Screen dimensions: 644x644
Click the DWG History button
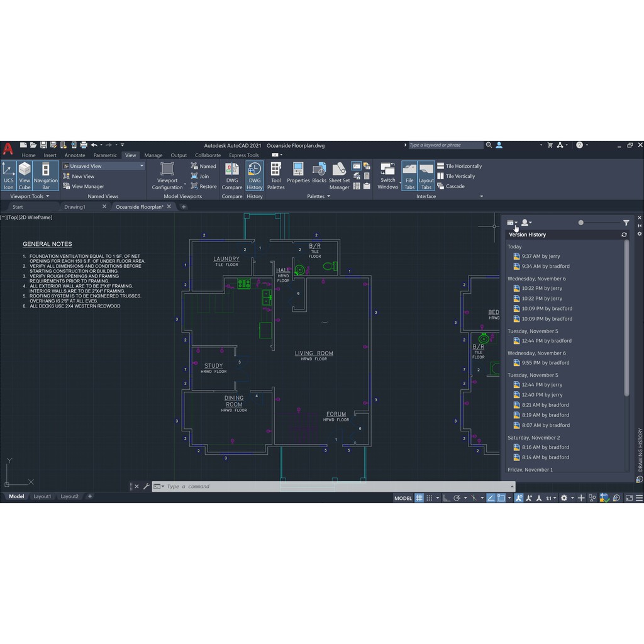[255, 175]
